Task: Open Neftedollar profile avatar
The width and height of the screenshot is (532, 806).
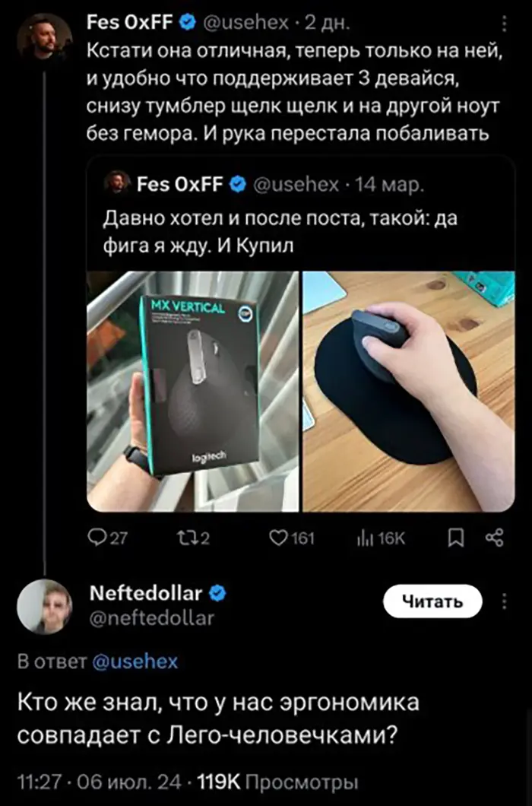Action: 45,606
